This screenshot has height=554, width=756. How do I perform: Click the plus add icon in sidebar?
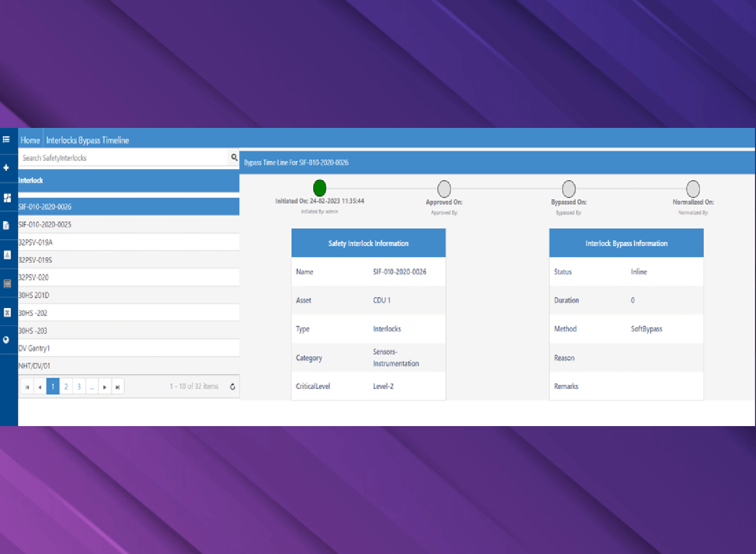7,168
